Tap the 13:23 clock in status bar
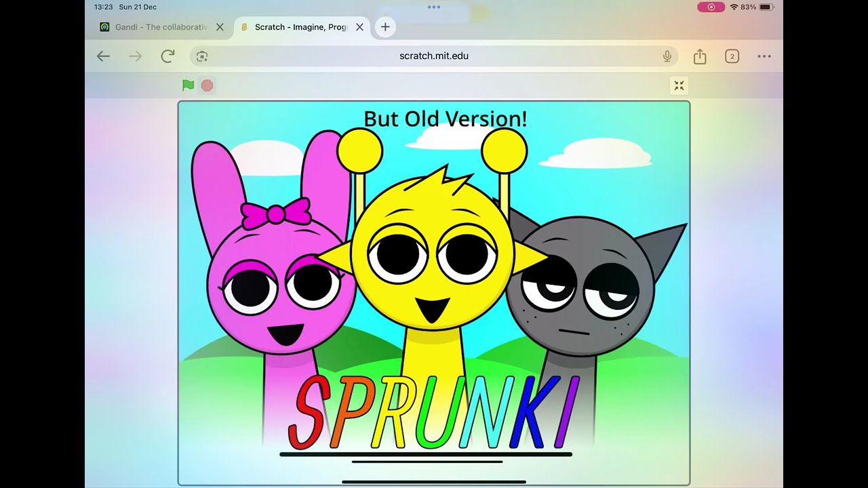This screenshot has width=868, height=488. tap(103, 7)
